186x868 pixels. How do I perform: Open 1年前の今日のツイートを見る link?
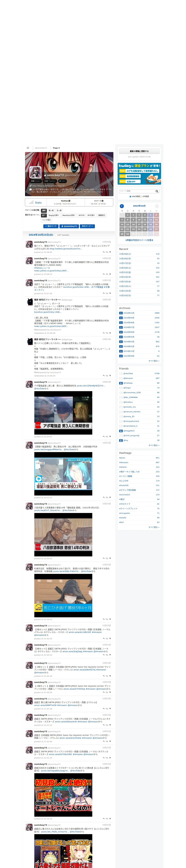pyautogui.click(x=139, y=240)
